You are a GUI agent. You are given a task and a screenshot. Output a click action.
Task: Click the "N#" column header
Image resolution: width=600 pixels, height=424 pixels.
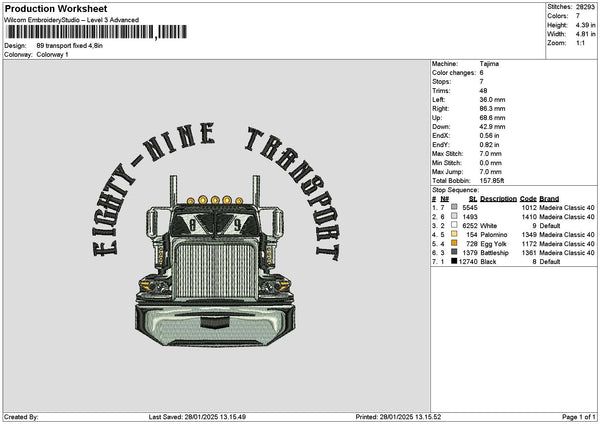point(444,199)
